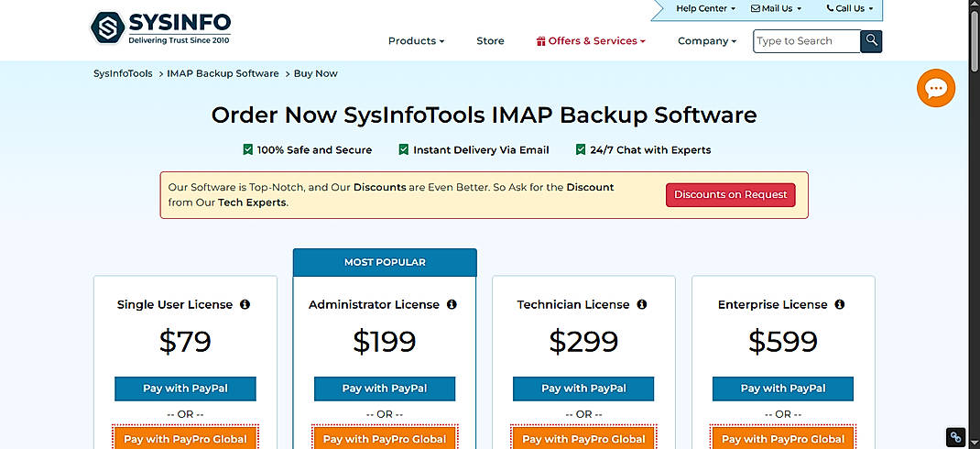Viewport: 980px width, 449px height.
Task: Click green checkmark beside Instant Delivery Via Email
Action: (x=404, y=149)
